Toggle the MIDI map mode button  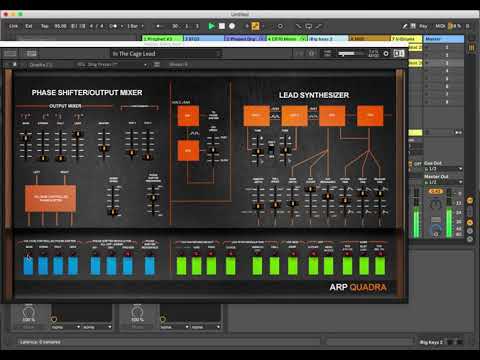point(440,26)
